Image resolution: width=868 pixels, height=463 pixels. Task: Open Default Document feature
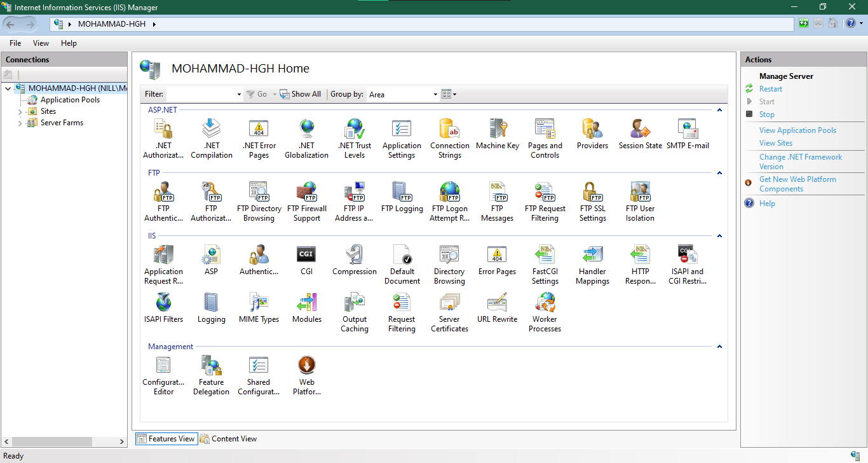pyautogui.click(x=402, y=265)
